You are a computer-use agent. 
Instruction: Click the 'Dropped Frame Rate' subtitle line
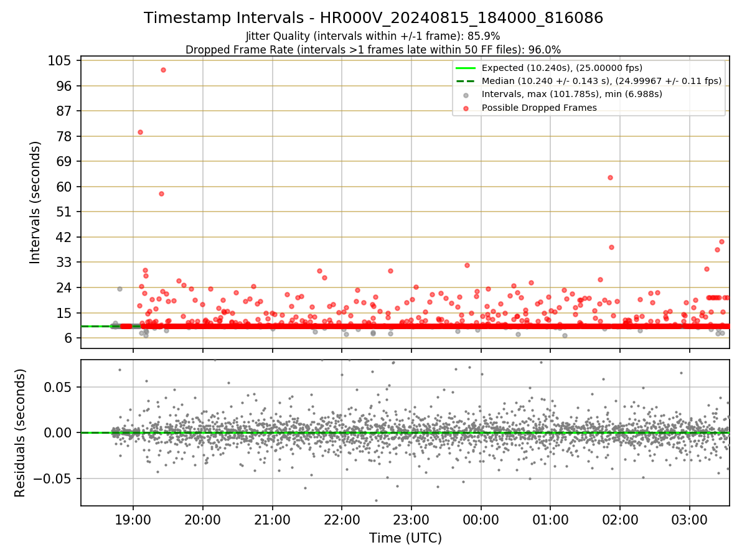pyautogui.click(x=373, y=50)
